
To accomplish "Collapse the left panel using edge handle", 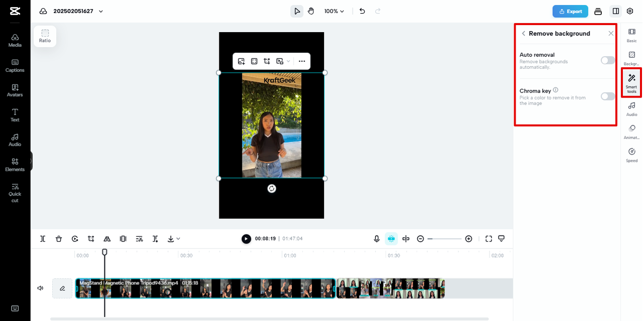I will (31, 161).
